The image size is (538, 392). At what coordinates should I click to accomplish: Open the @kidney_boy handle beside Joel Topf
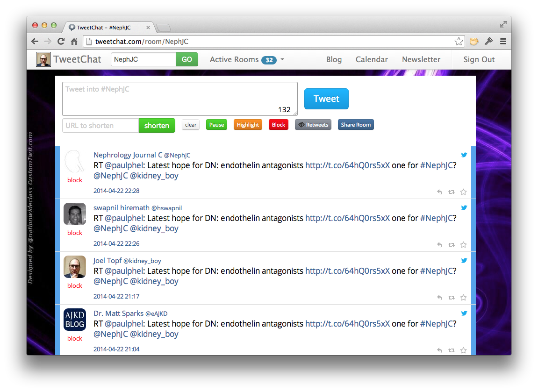pos(142,261)
